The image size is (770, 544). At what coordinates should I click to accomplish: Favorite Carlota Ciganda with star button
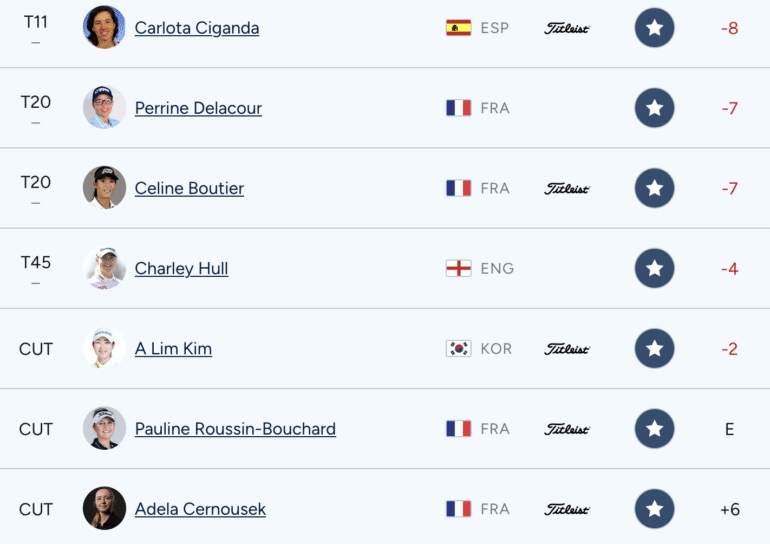pyautogui.click(x=654, y=27)
